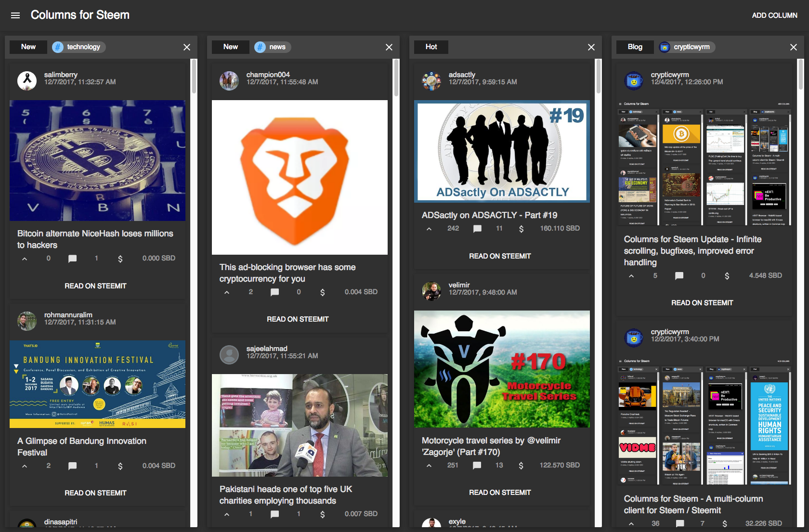Open the Bitcoin coin thumbnail image
The height and width of the screenshot is (532, 809).
[97, 160]
